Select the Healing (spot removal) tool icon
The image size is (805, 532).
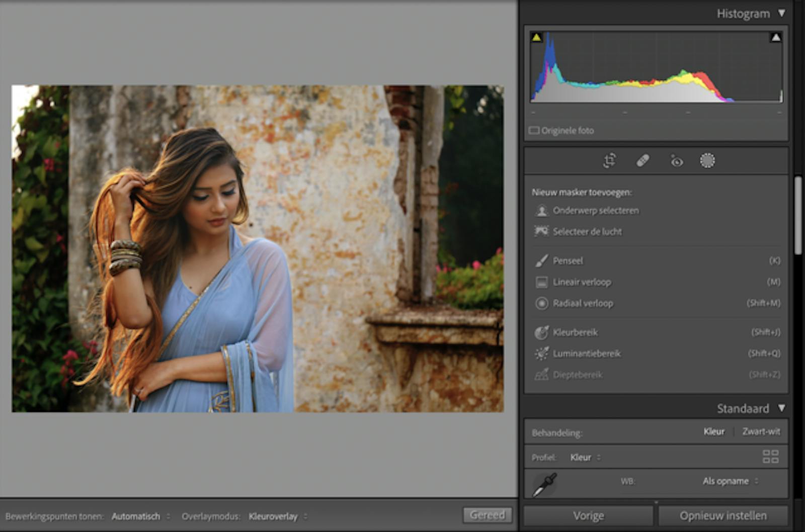pyautogui.click(x=642, y=161)
